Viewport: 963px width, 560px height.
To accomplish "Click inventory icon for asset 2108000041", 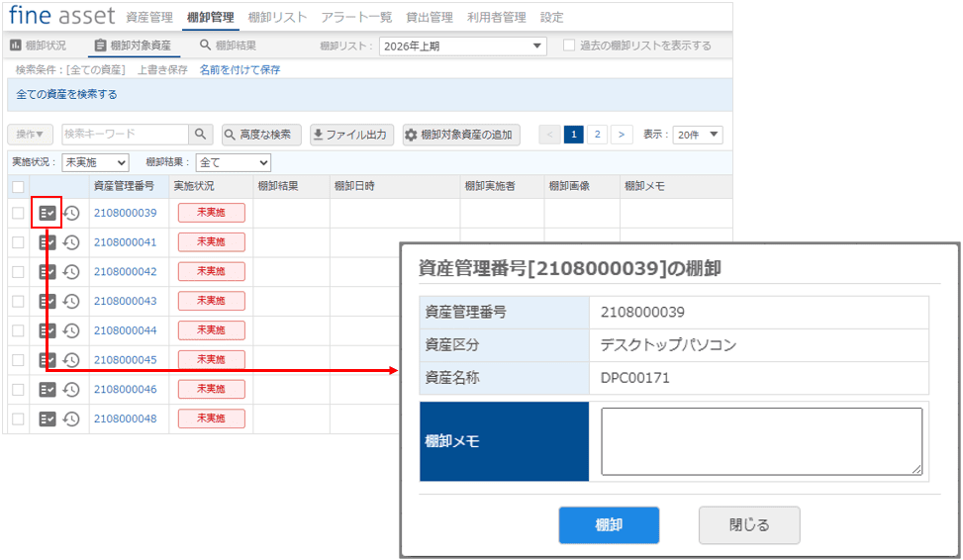I will coord(48,242).
